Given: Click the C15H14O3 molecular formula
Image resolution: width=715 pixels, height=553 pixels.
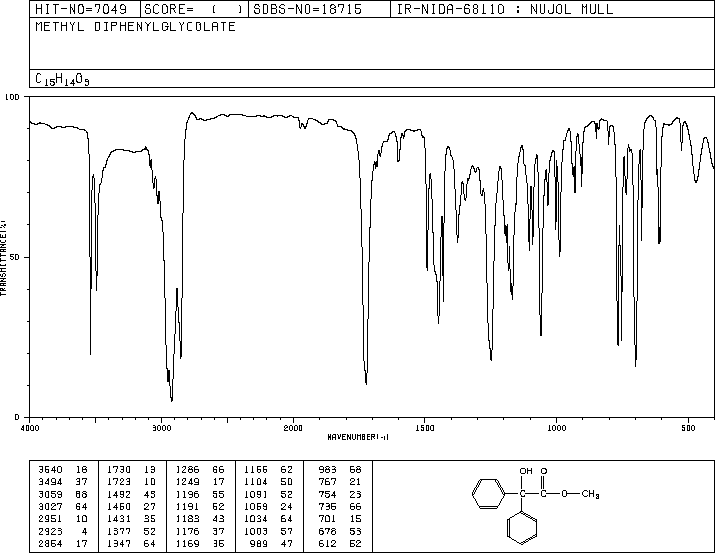Looking at the screenshot, I should click(x=62, y=79).
